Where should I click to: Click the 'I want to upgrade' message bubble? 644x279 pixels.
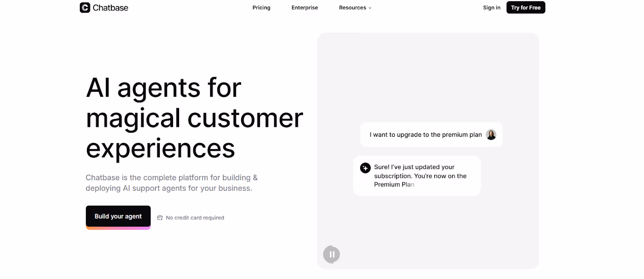coord(431,135)
